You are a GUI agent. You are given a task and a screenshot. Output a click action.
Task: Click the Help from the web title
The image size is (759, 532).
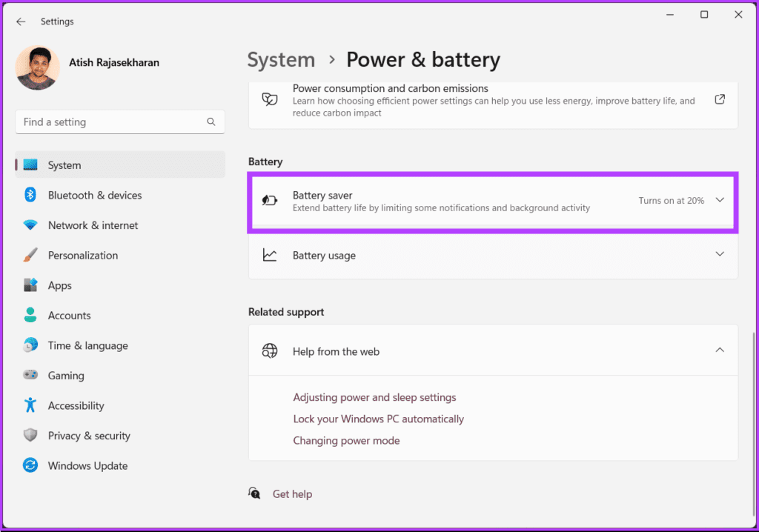[x=336, y=351]
